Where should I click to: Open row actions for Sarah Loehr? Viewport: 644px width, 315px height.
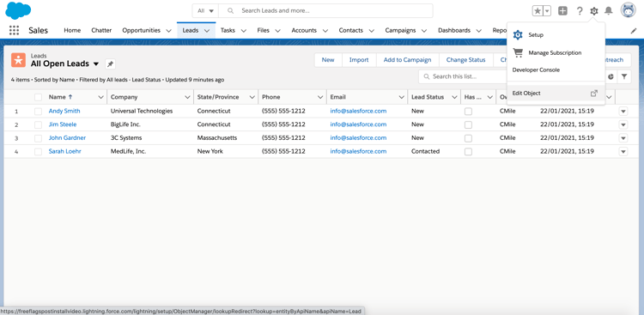(x=623, y=152)
